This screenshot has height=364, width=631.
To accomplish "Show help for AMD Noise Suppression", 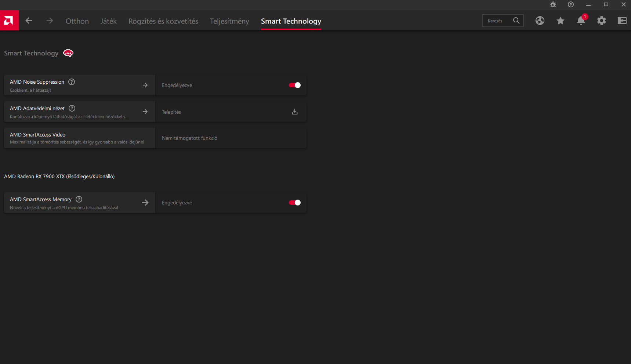I will pos(72,82).
